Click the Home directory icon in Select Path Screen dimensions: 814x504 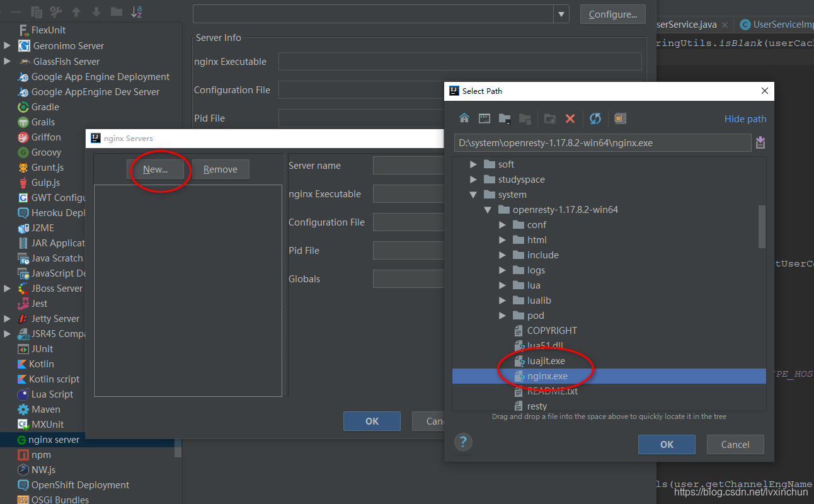point(464,118)
